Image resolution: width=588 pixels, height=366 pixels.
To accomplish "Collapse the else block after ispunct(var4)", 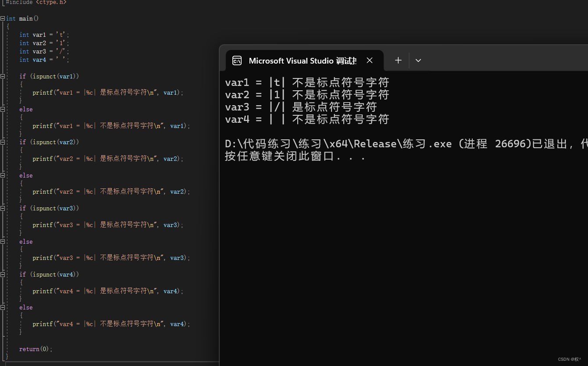I will (x=3, y=307).
